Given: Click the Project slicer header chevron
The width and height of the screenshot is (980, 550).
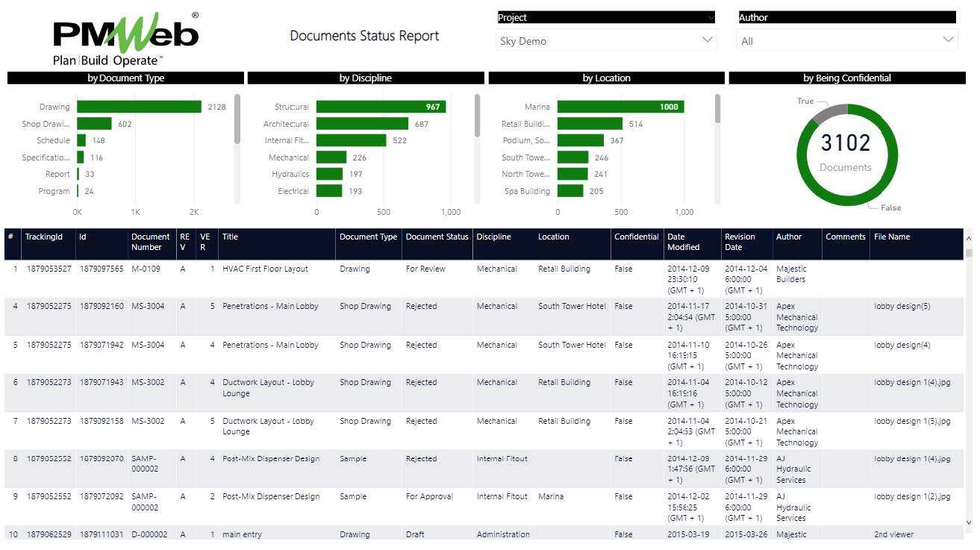Looking at the screenshot, I should (x=710, y=17).
